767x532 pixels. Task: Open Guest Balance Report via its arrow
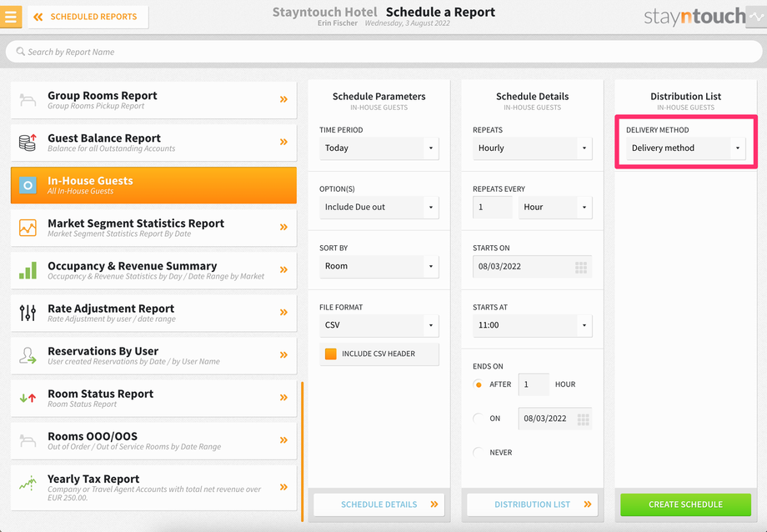(x=283, y=142)
